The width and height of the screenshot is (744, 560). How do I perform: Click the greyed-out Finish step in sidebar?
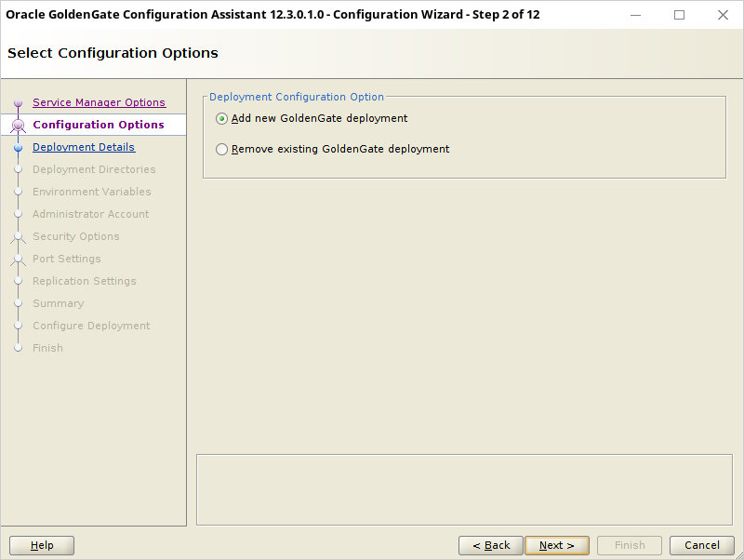coord(47,348)
